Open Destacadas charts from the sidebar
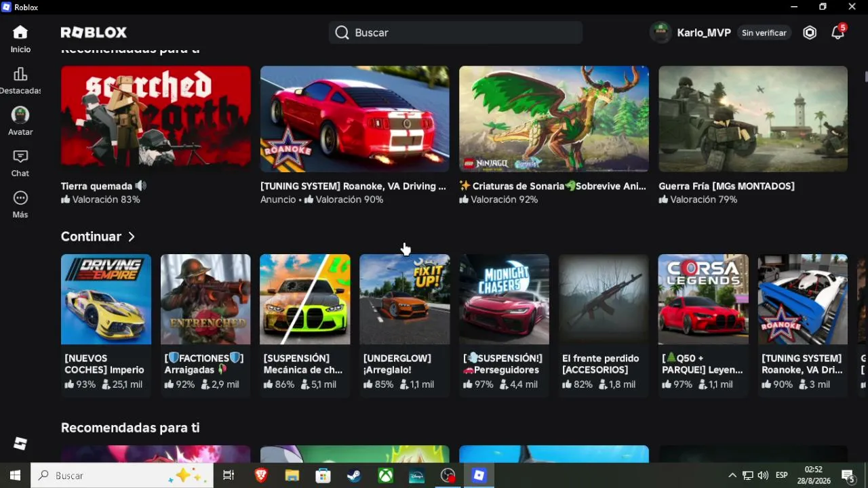Image resolution: width=868 pixels, height=488 pixels. tap(20, 81)
